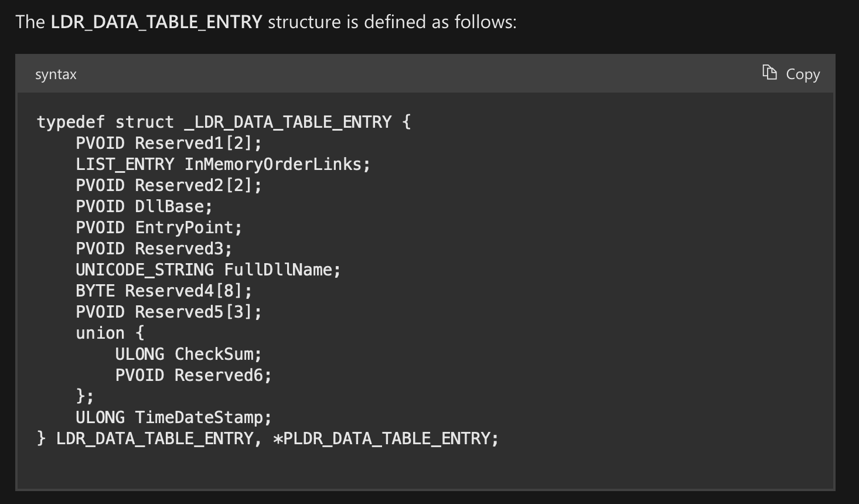The image size is (859, 504).
Task: Click the Reserved4 byte array line
Action: (164, 290)
